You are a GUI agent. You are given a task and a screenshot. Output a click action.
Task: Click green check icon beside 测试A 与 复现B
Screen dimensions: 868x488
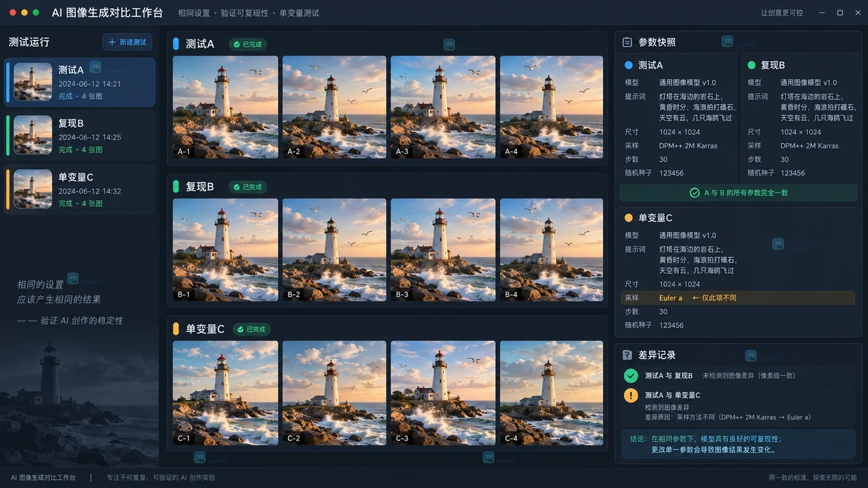tap(631, 375)
